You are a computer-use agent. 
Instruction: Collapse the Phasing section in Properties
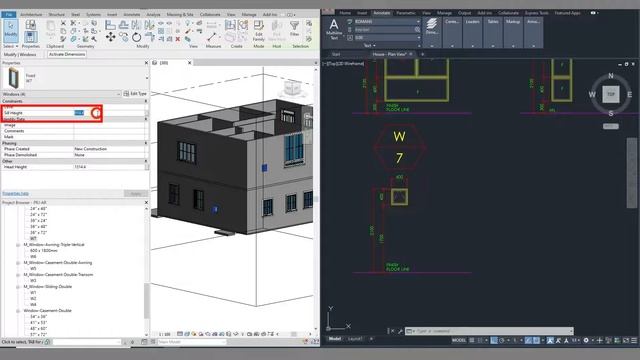[x=146, y=143]
